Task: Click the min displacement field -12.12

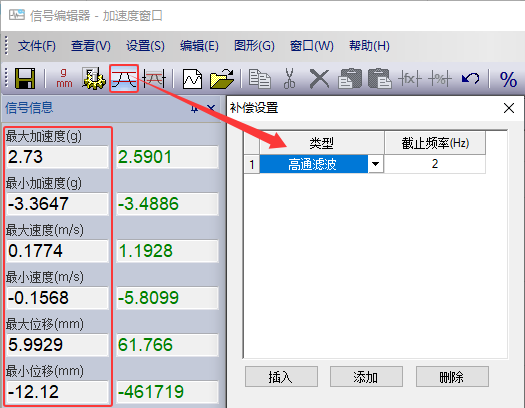Action: [57, 392]
